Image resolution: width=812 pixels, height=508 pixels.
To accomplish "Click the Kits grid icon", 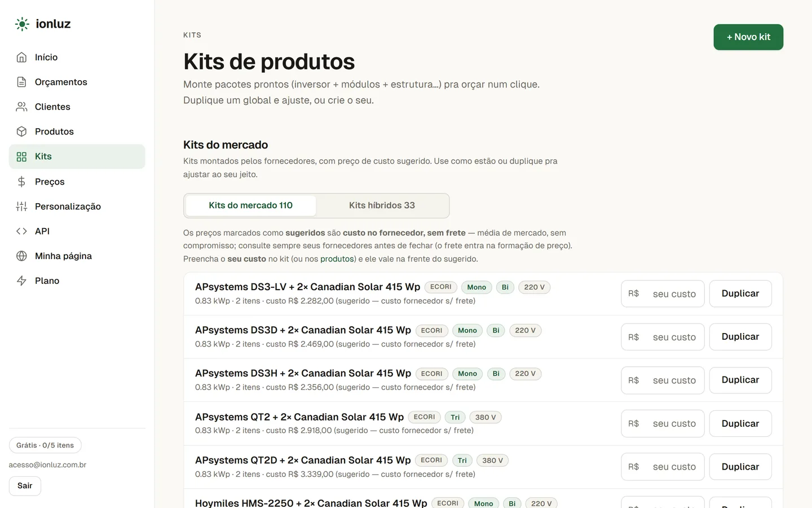I will click(x=21, y=156).
